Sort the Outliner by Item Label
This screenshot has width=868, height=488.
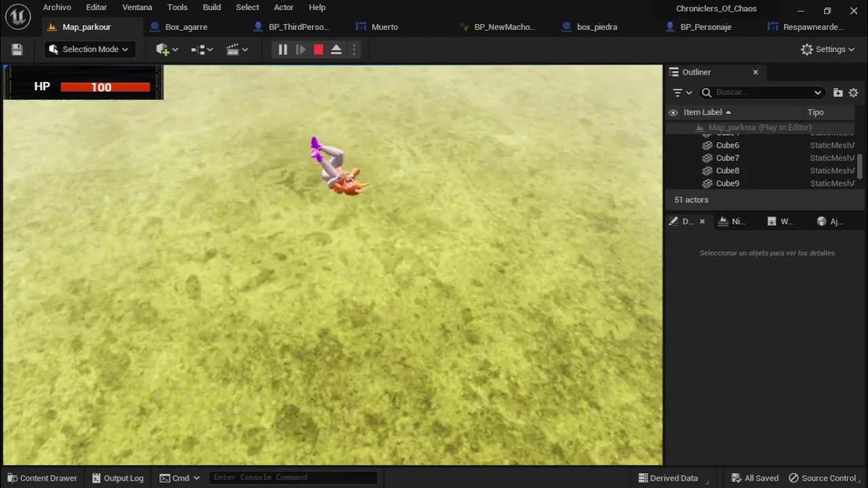click(x=707, y=113)
